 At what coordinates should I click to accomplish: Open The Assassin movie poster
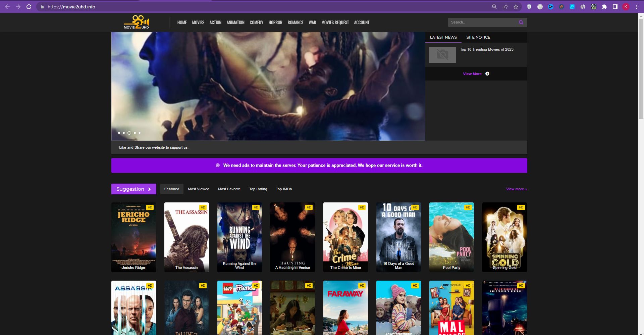coord(186,237)
